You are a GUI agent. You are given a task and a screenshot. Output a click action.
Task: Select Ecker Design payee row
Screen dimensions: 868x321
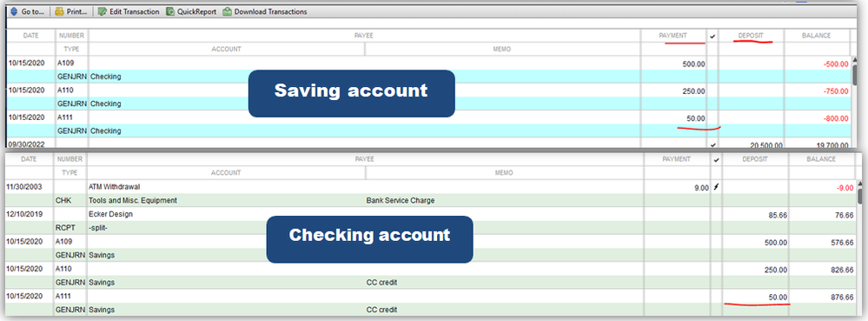coord(110,214)
